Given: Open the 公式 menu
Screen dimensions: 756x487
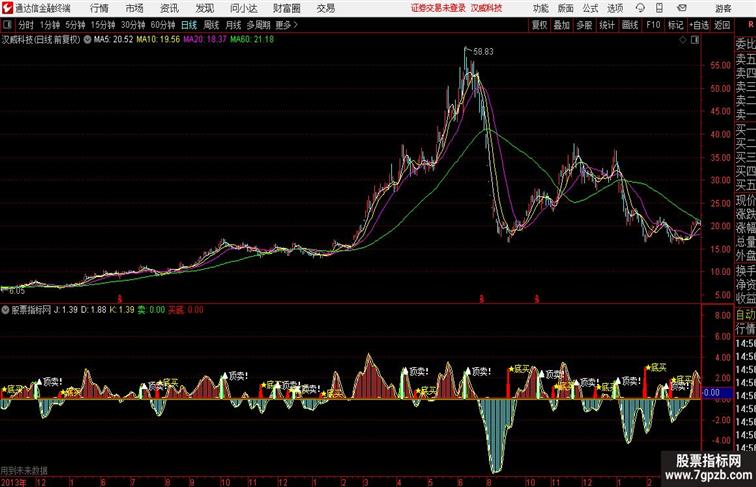Looking at the screenshot, I should [x=590, y=8].
